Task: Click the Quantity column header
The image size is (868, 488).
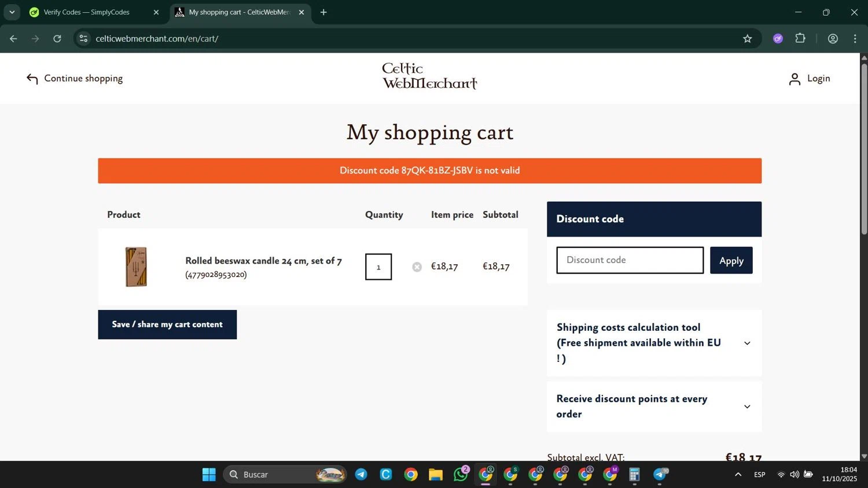Action: (384, 215)
